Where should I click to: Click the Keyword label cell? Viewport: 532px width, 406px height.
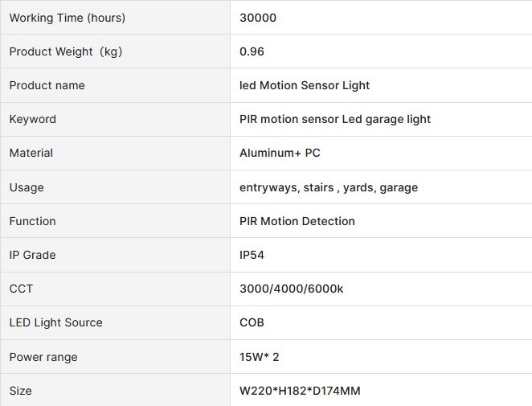click(33, 119)
